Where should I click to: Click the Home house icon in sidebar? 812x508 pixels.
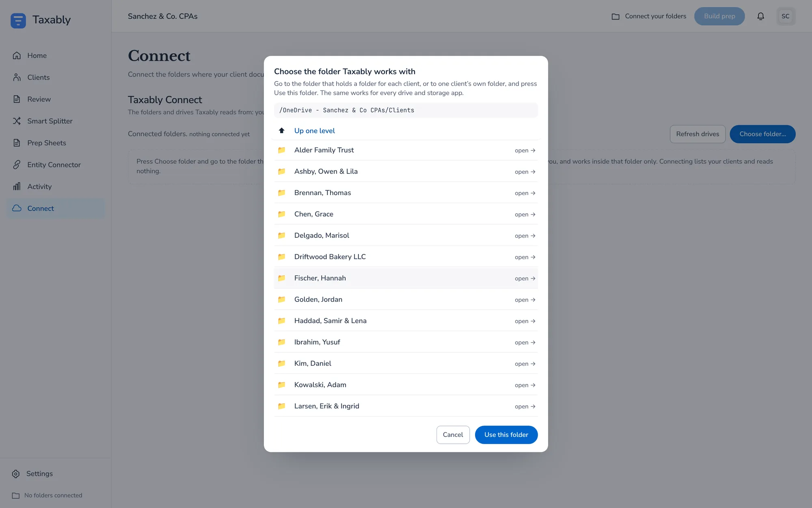click(x=17, y=56)
